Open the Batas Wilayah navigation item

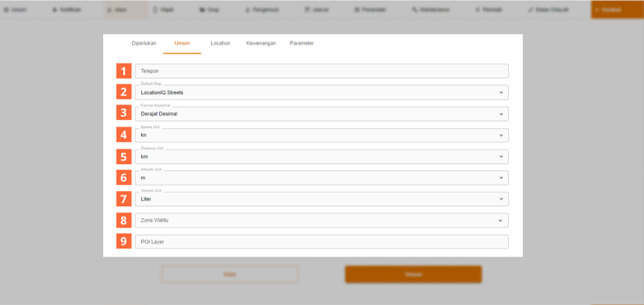click(x=544, y=10)
